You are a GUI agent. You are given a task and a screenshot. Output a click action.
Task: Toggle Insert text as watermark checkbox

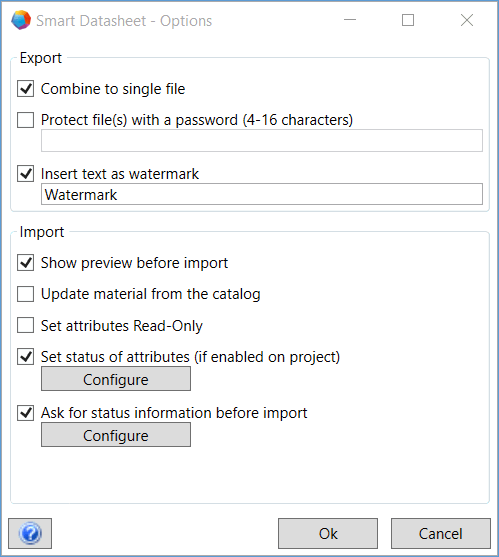(x=26, y=174)
